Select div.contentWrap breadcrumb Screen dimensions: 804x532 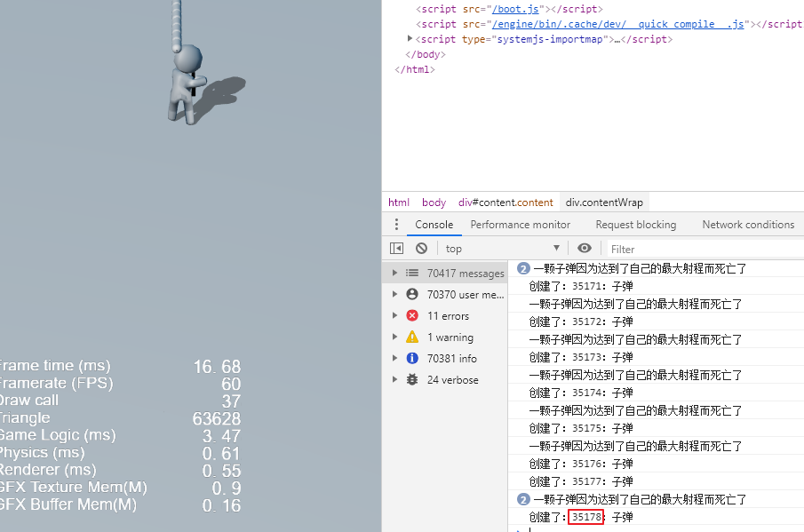tap(604, 202)
